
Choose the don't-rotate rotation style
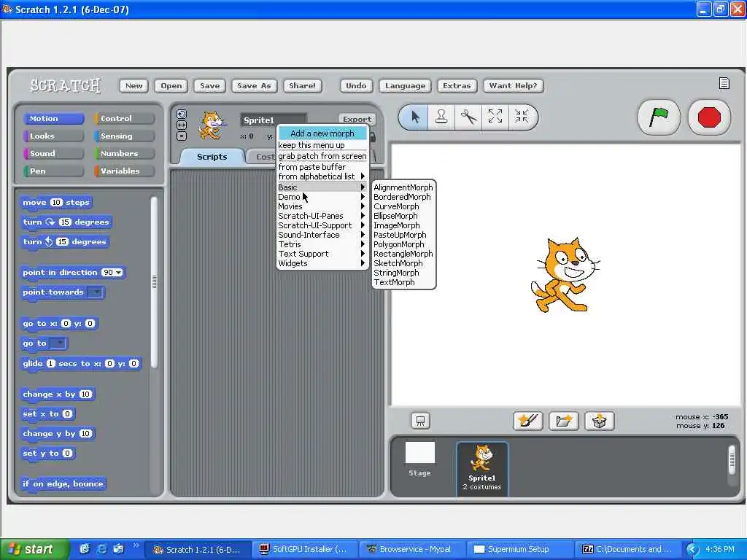(182, 136)
